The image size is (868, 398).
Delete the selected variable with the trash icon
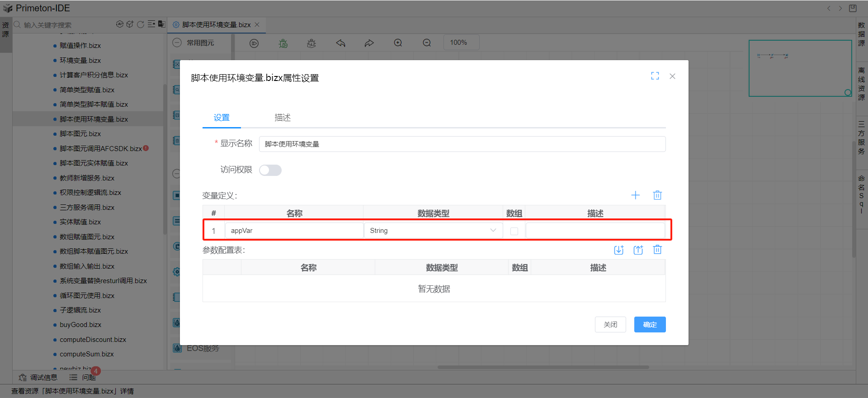[657, 195]
